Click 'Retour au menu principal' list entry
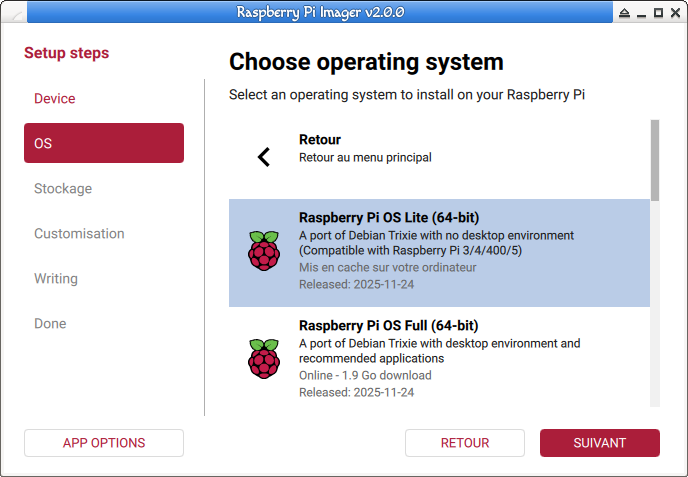This screenshot has height=477, width=688. (x=439, y=157)
